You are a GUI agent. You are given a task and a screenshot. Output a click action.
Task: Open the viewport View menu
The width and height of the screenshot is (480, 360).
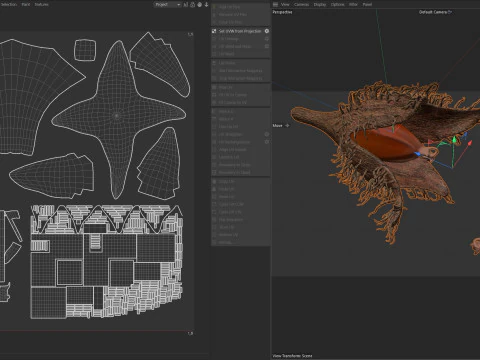pyautogui.click(x=285, y=4)
